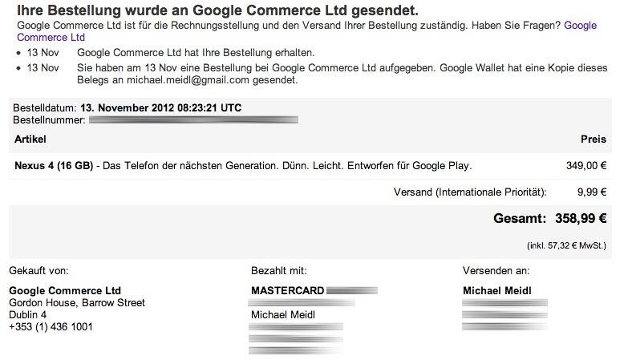Click the michael.meidl@gmail.com email text
Viewport: 624px width, 364px height.
188,80
